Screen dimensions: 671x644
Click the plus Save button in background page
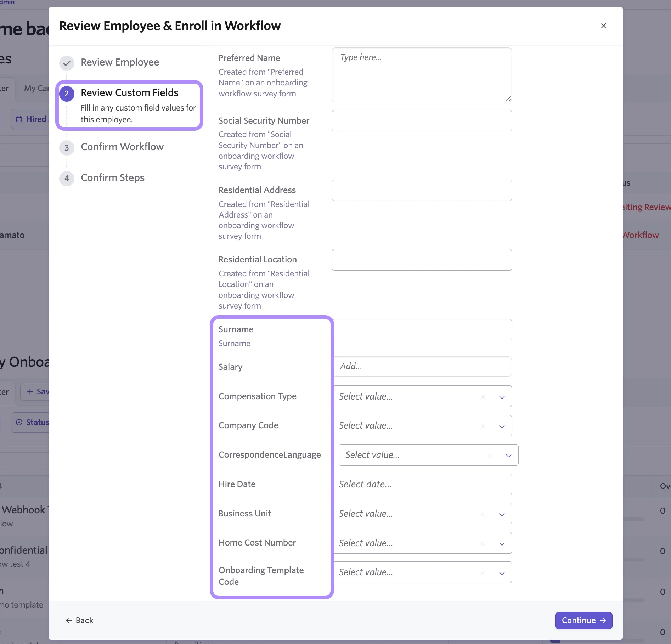35,391
